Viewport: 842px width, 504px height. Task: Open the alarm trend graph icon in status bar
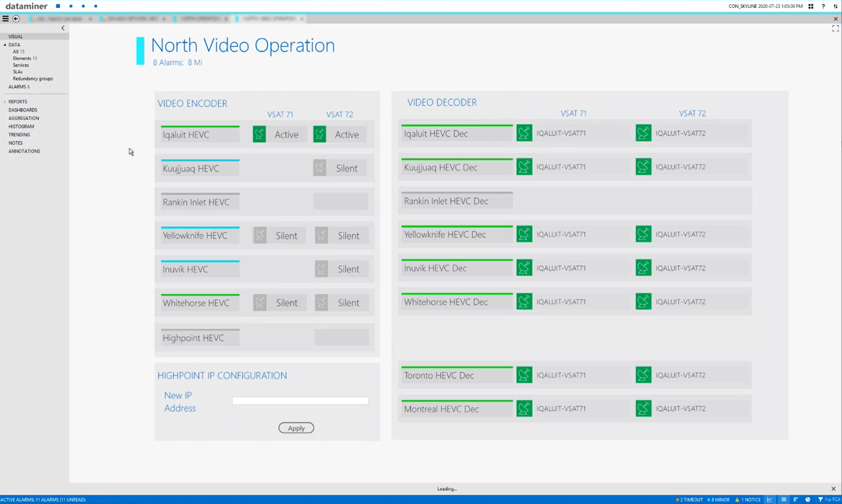(770, 499)
